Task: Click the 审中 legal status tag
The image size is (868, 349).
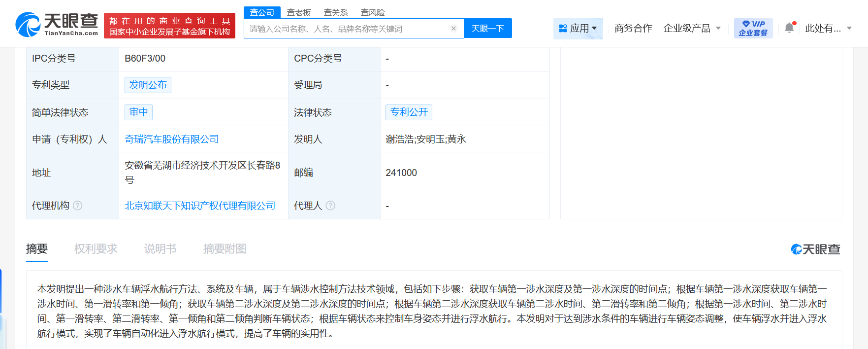Action: [138, 112]
